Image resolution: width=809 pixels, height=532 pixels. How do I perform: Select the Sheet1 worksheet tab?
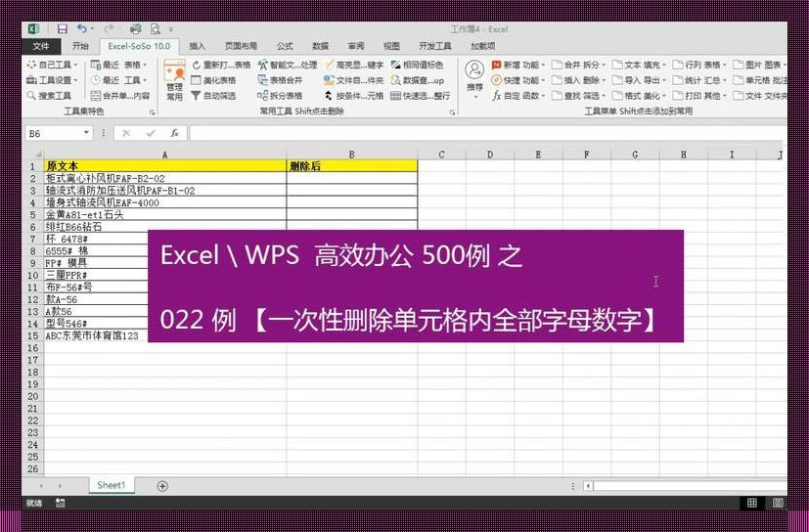pyautogui.click(x=111, y=485)
